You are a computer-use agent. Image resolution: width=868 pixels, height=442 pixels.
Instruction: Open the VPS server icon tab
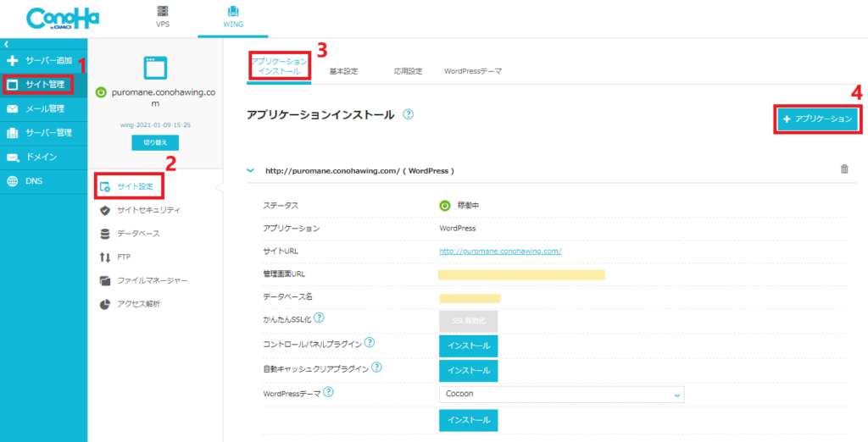coord(163,17)
